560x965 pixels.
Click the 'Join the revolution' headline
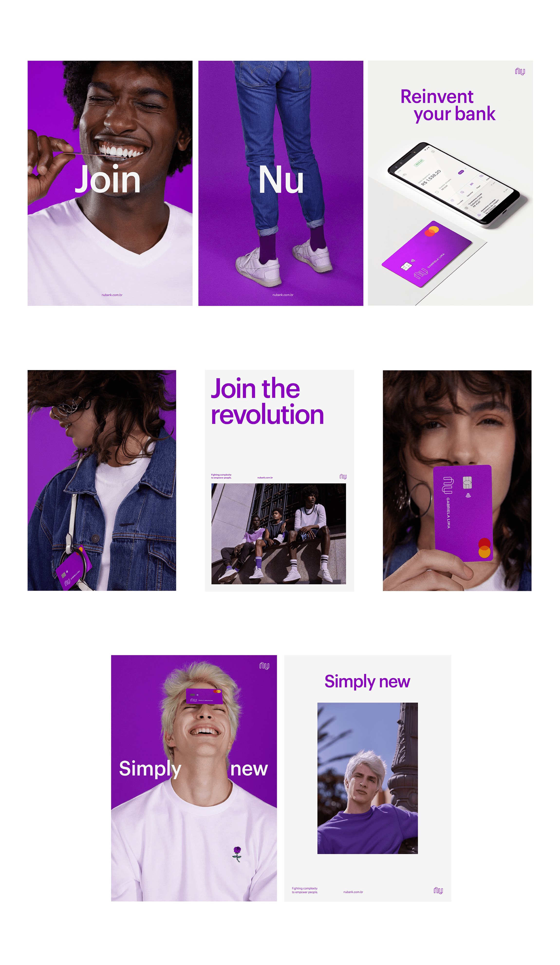point(267,401)
